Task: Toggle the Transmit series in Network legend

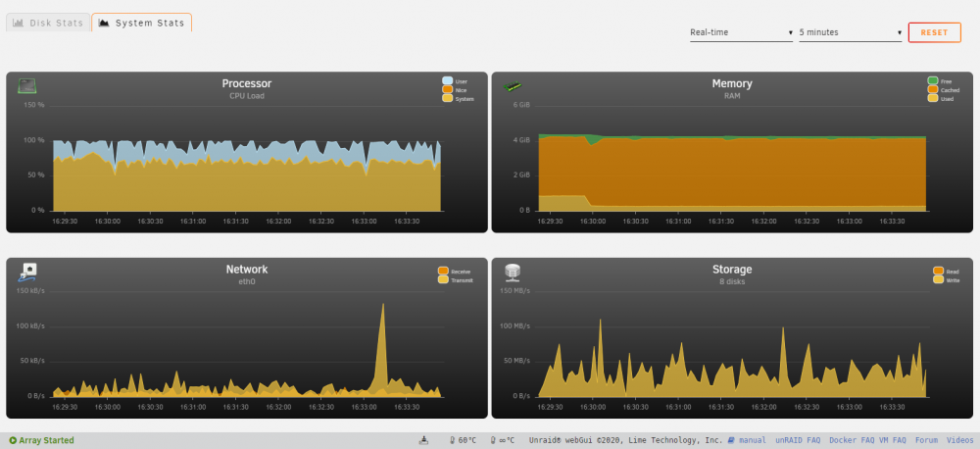Action: [456, 280]
